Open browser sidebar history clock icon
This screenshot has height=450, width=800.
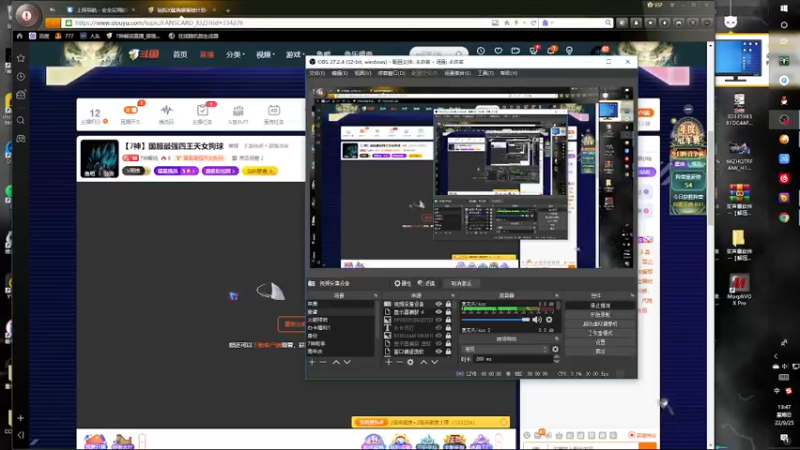[x=21, y=77]
